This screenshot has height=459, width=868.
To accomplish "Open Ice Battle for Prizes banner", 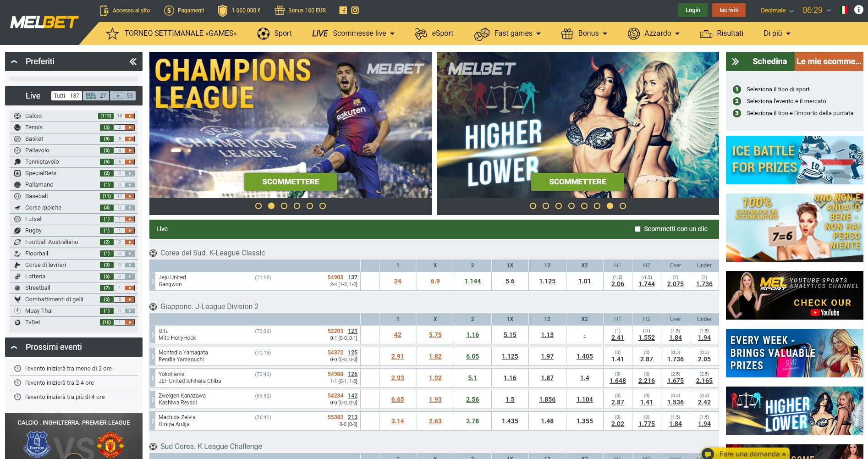I will tap(795, 160).
